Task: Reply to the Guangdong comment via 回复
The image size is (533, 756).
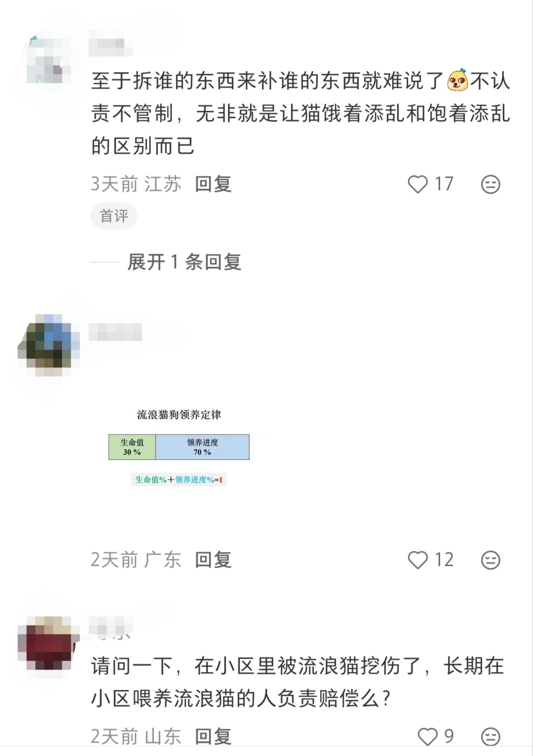Action: click(x=213, y=560)
